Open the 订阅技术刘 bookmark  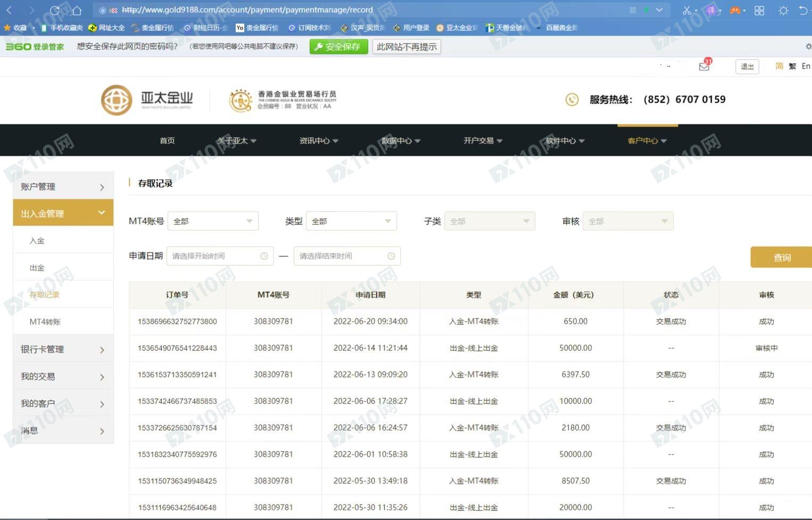pos(309,28)
